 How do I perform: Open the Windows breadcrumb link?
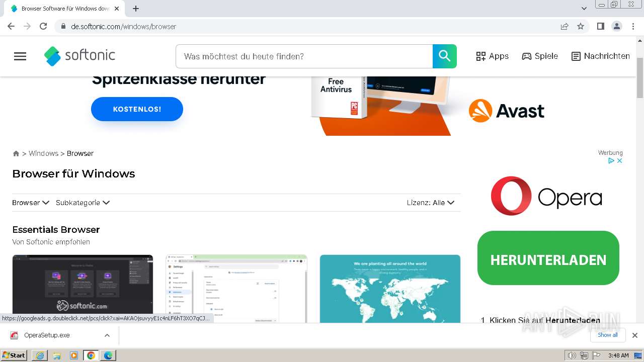coord(43,153)
